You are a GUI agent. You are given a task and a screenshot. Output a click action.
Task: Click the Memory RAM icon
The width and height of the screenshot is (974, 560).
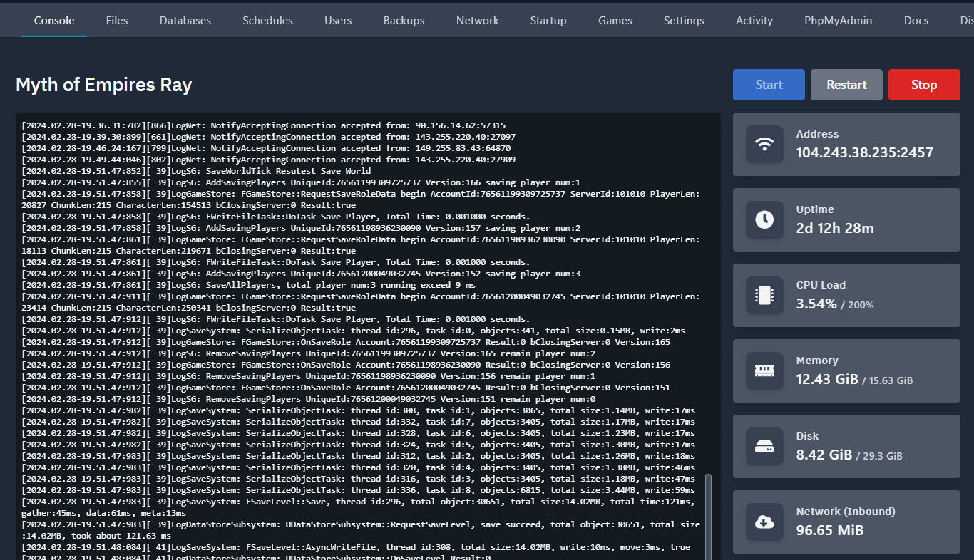[x=764, y=370]
